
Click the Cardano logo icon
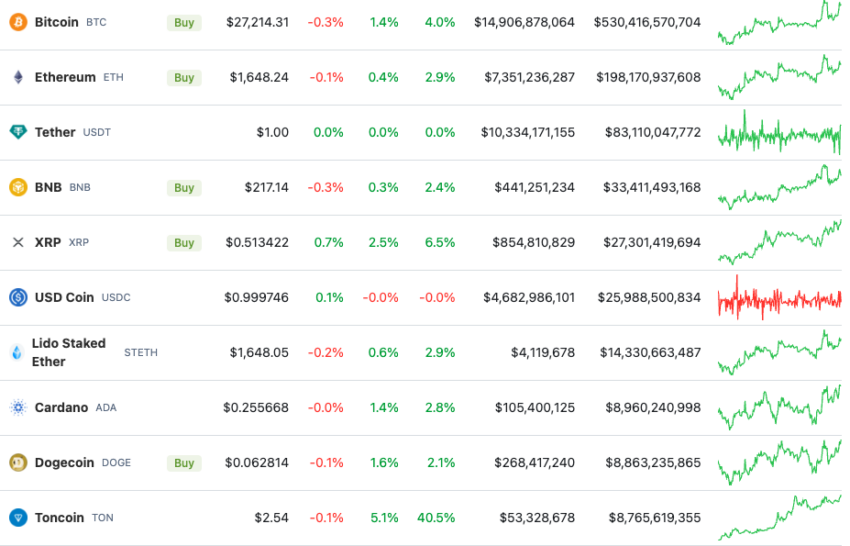pyautogui.click(x=18, y=408)
